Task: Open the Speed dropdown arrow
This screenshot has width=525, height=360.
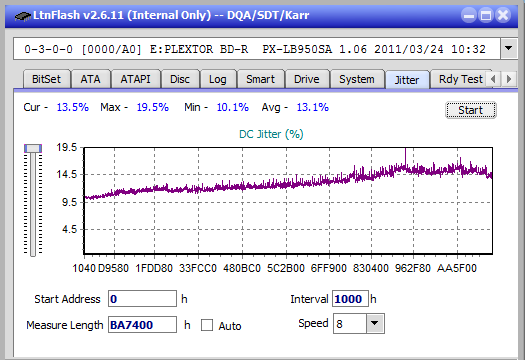Action: [x=375, y=323]
